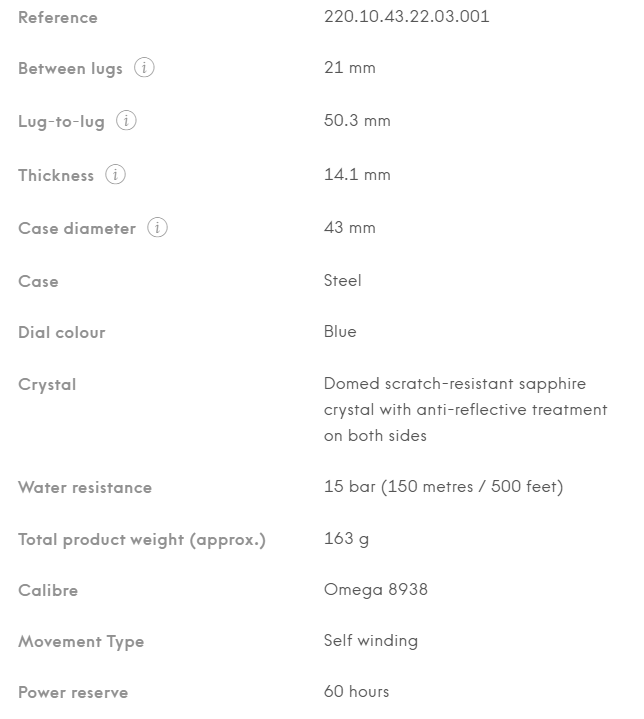Image resolution: width=644 pixels, height=719 pixels.
Task: Select the Steel case material value
Action: [343, 281]
